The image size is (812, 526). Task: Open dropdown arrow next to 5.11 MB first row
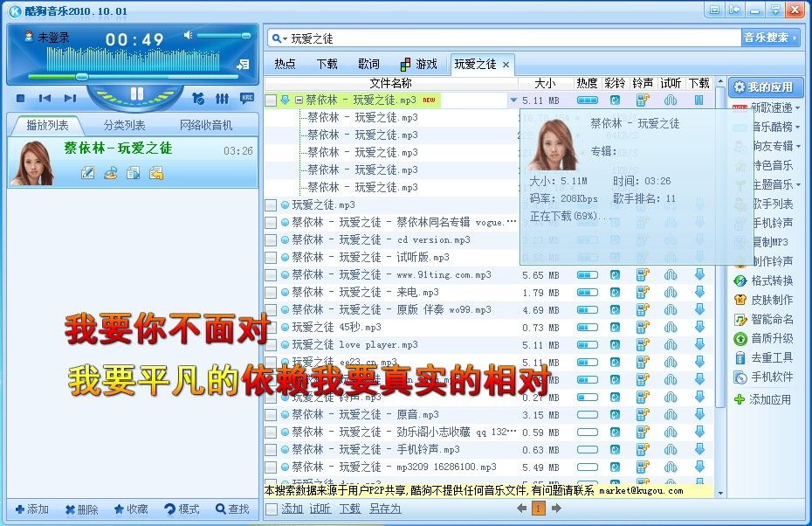point(513,100)
